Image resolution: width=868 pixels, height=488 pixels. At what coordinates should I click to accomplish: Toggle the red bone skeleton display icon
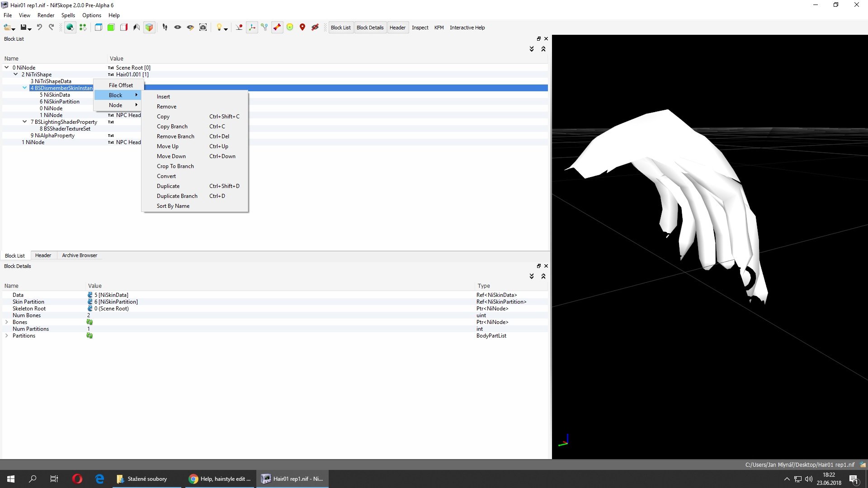tap(277, 28)
